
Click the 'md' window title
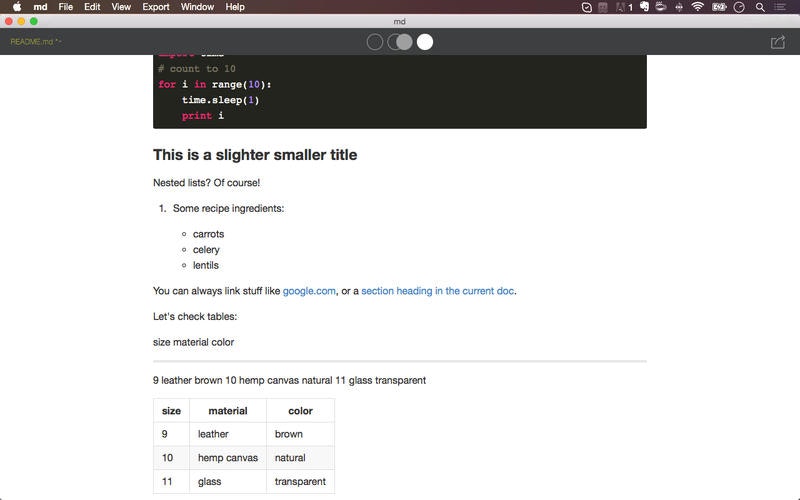(399, 21)
